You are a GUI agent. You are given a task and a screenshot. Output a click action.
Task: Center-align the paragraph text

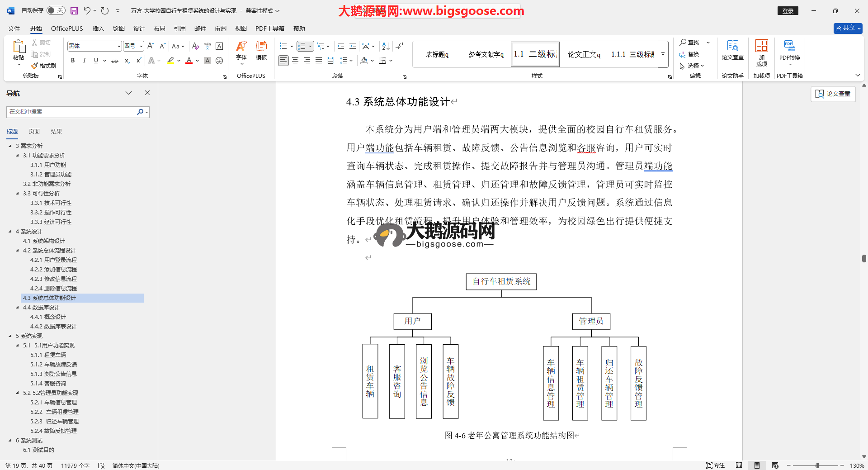pyautogui.click(x=295, y=61)
